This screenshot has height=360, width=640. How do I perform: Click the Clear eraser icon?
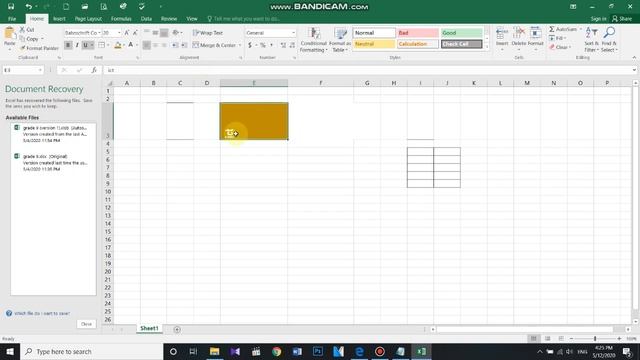click(x=552, y=47)
